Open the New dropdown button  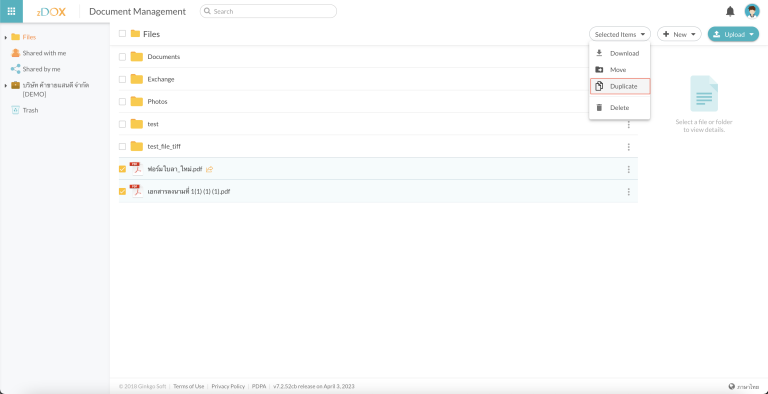679,34
